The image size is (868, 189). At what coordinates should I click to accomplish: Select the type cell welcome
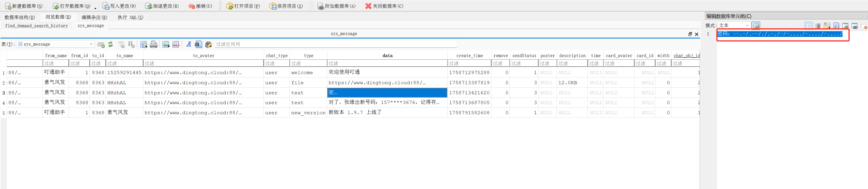pos(308,72)
